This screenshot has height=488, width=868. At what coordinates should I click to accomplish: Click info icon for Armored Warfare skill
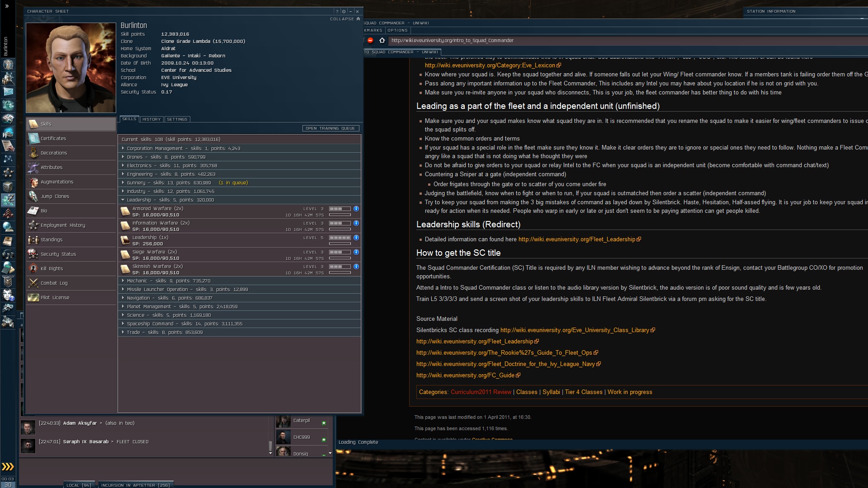356,209
